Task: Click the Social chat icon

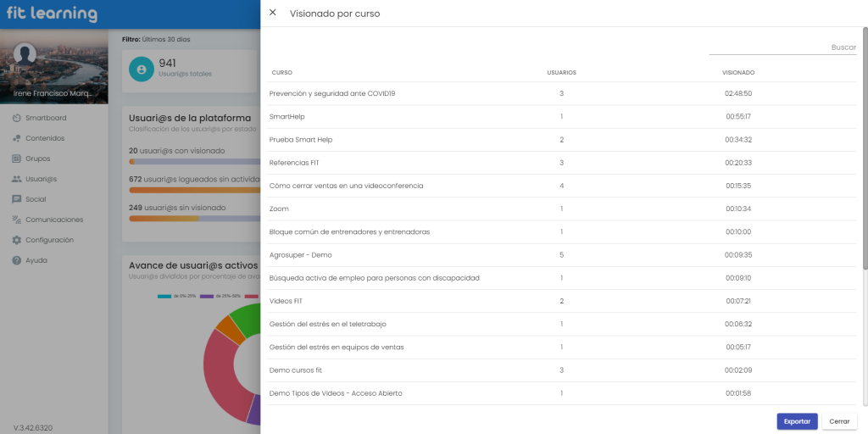Action: 17,199
